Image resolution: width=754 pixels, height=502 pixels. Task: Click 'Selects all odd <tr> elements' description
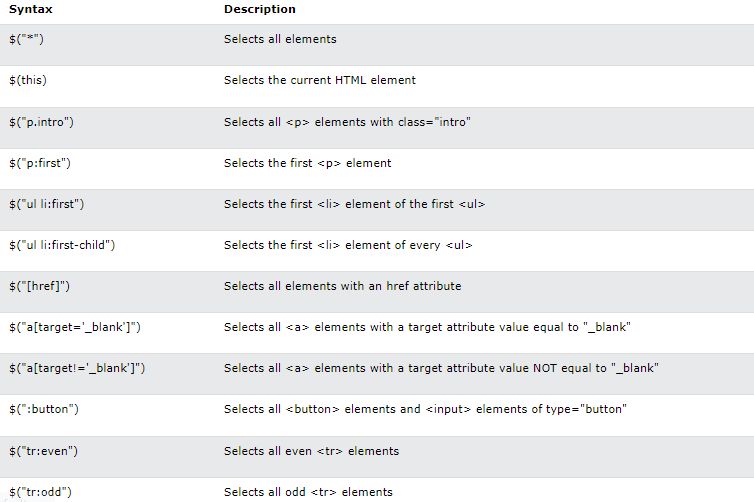[x=308, y=492]
